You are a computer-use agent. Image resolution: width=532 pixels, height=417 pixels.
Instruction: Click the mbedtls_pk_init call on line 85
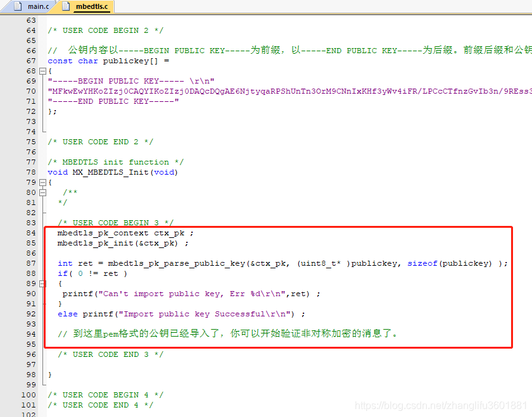117,244
